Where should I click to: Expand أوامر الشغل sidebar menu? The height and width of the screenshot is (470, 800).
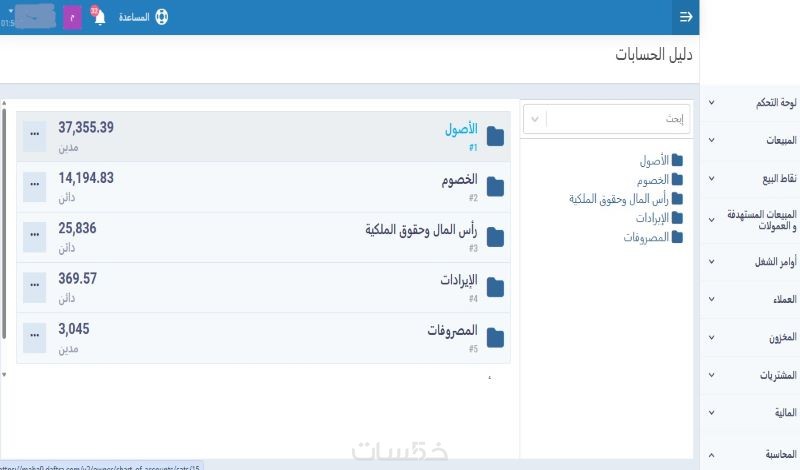751,262
